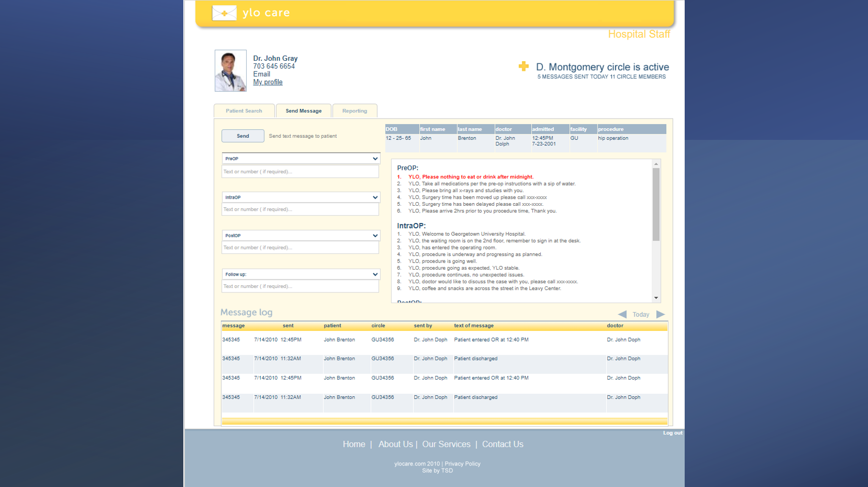Image resolution: width=868 pixels, height=487 pixels.
Task: Open the Contact Us footer link
Action: (502, 444)
